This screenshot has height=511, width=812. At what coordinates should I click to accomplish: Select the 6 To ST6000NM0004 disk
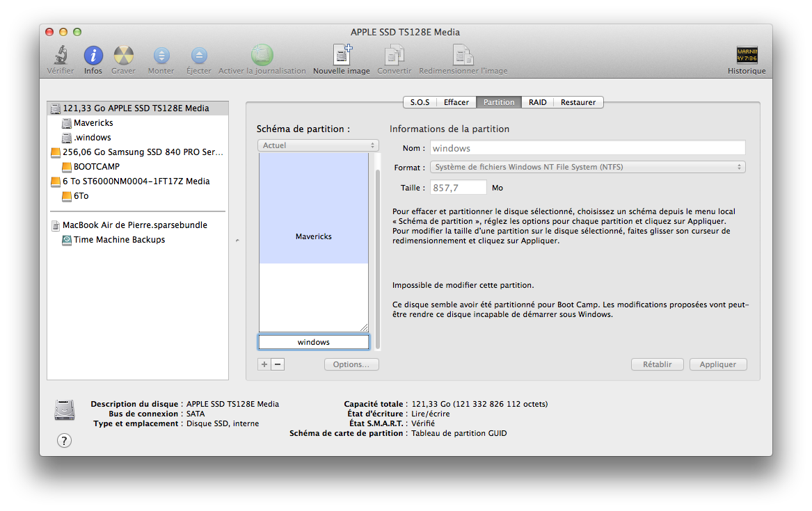point(138,181)
